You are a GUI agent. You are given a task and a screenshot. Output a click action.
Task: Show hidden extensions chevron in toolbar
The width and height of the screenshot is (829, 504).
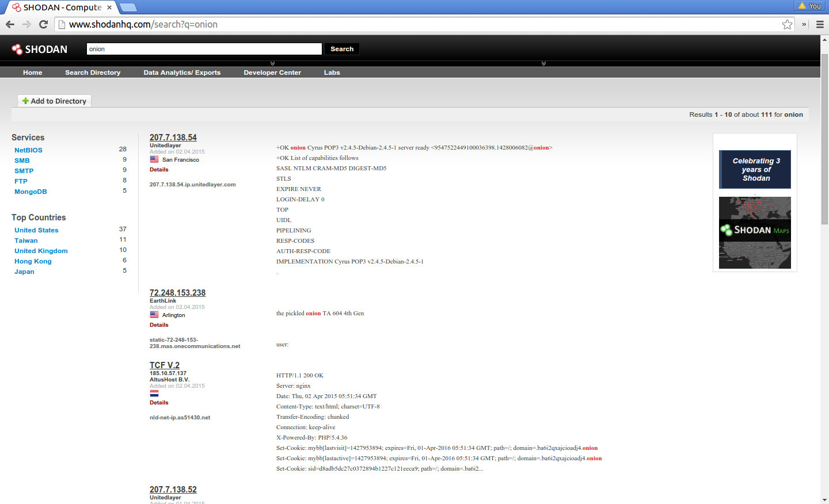804,24
